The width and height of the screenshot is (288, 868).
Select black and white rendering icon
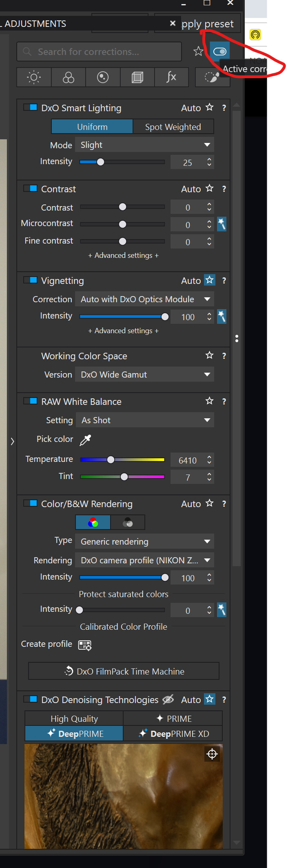[x=128, y=522]
